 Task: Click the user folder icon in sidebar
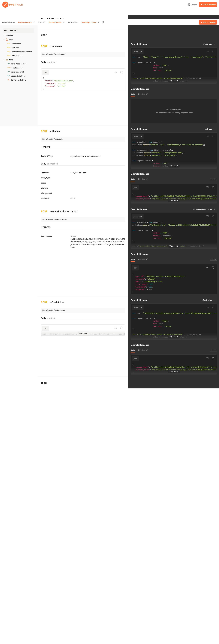click(7, 40)
